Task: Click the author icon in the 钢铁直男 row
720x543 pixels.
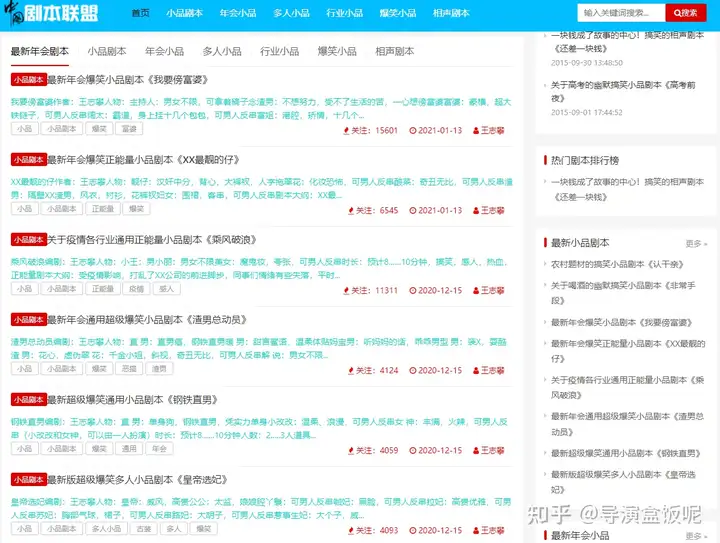Action: (476, 451)
